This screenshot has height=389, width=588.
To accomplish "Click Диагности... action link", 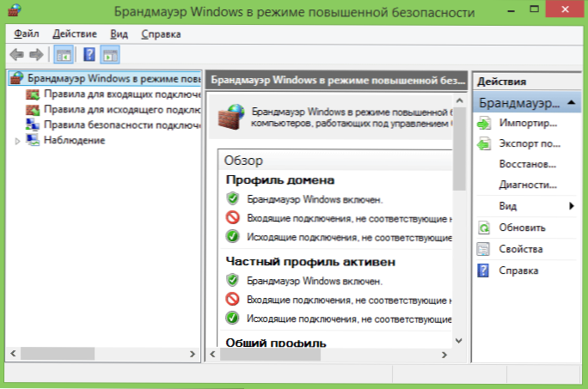I will tap(528, 185).
